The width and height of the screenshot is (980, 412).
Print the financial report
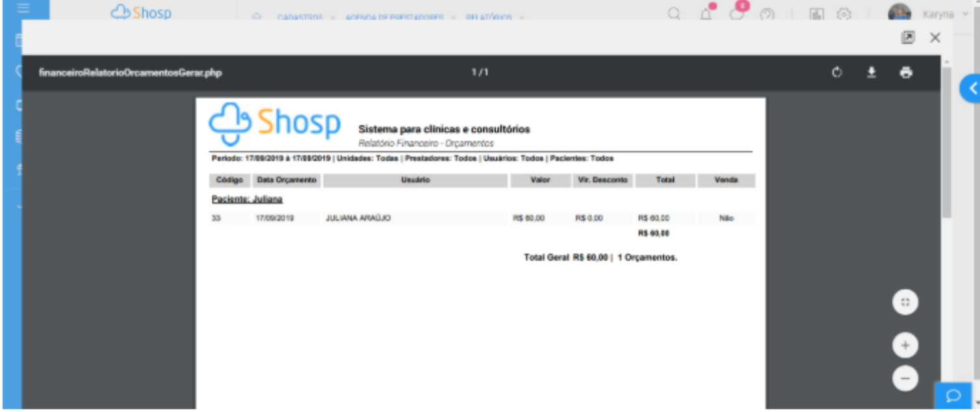click(x=906, y=73)
